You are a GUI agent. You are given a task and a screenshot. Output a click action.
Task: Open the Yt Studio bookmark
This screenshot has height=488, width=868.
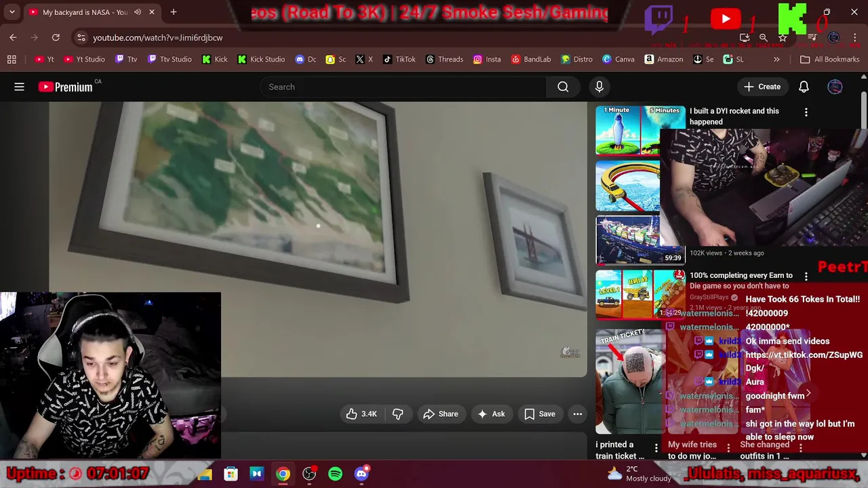[x=83, y=60]
